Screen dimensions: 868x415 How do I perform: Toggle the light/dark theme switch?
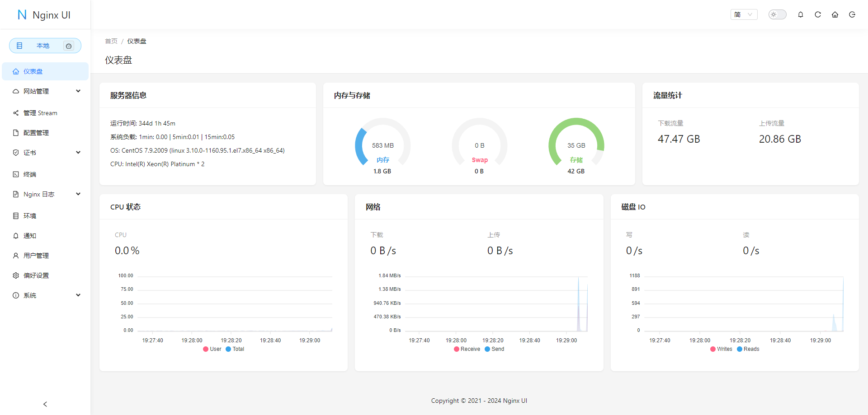pyautogui.click(x=777, y=14)
